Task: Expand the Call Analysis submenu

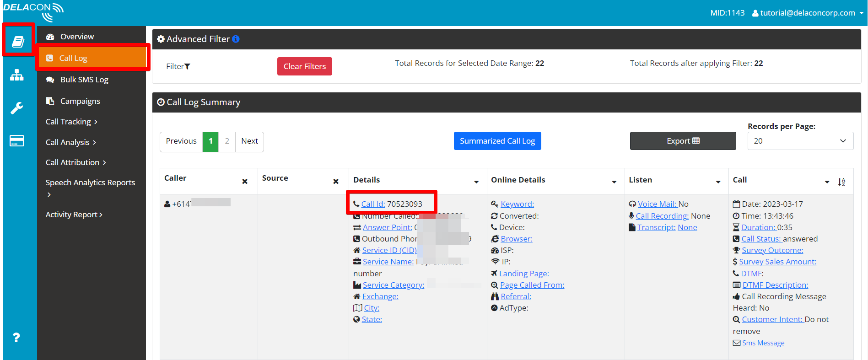Action: pos(71,142)
